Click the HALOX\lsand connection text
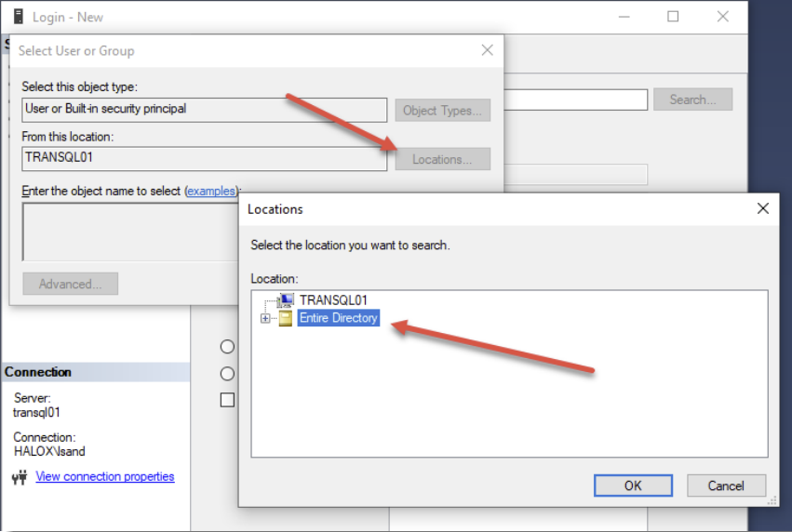 point(49,451)
